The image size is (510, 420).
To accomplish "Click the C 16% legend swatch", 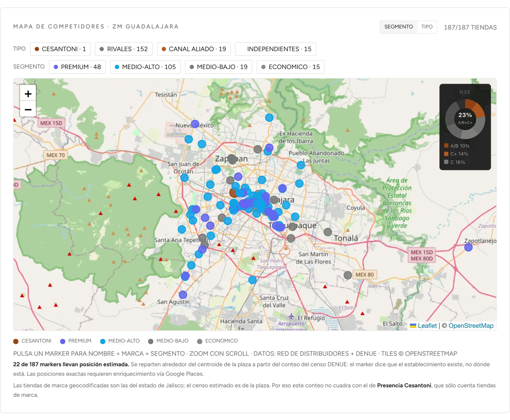I will click(446, 162).
